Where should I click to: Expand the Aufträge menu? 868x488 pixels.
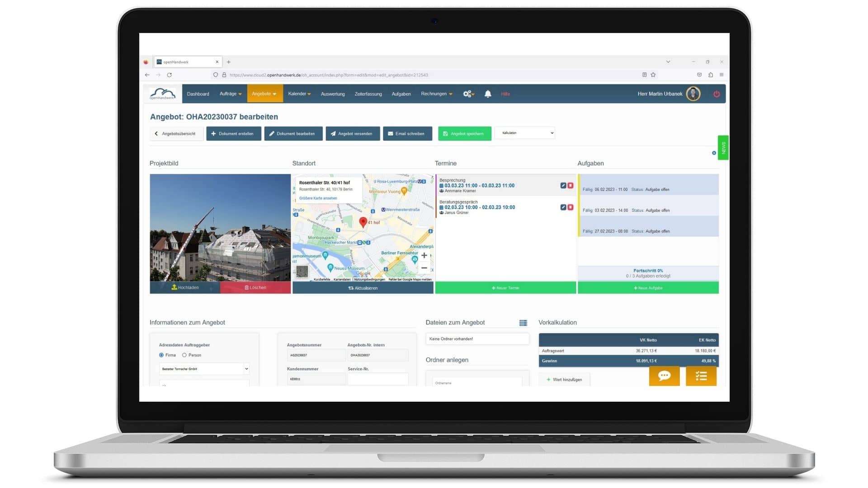click(230, 94)
